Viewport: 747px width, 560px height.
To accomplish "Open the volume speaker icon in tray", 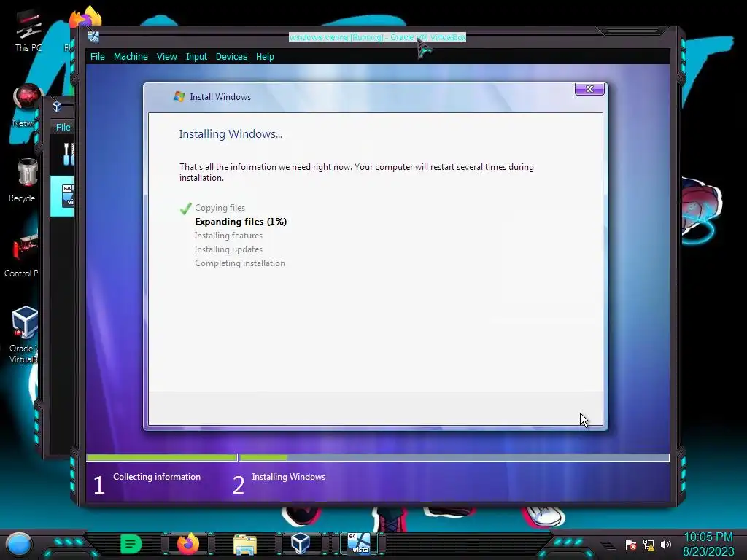I will 666,544.
